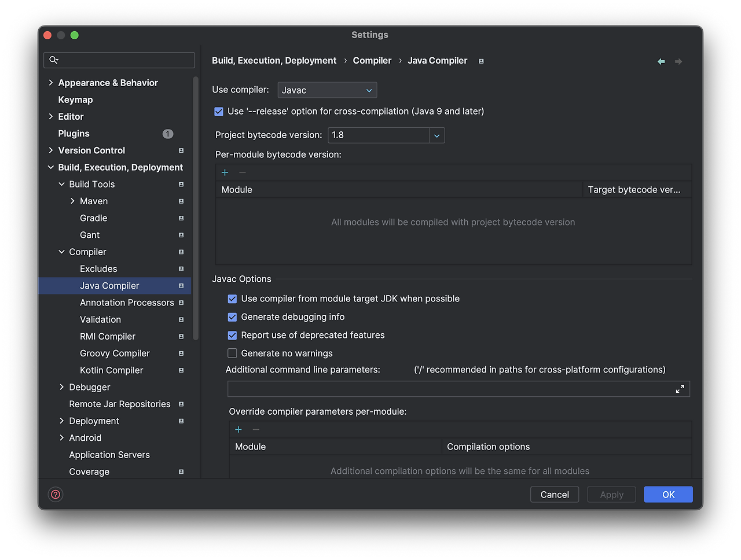Remove selected module from bytecode version table
Viewport: 741px width, 560px height.
point(242,172)
